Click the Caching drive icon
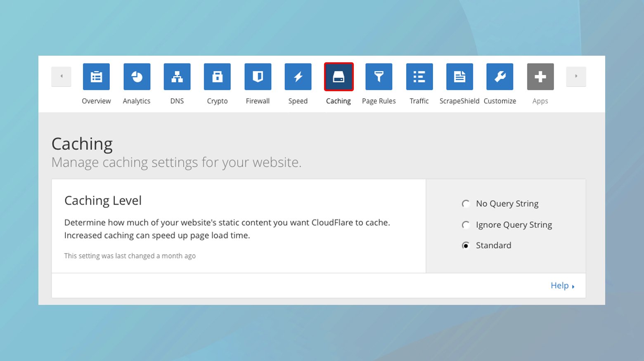 coord(339,77)
